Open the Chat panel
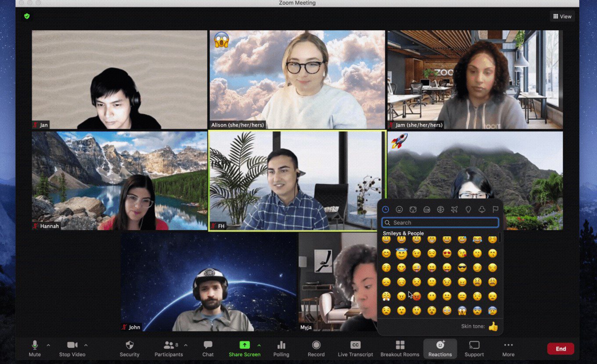This screenshot has width=597, height=364. pyautogui.click(x=207, y=348)
